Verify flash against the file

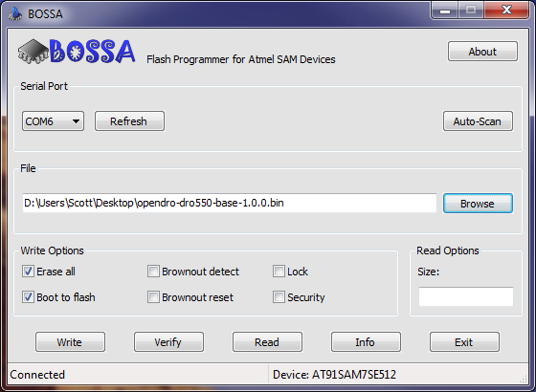(168, 342)
